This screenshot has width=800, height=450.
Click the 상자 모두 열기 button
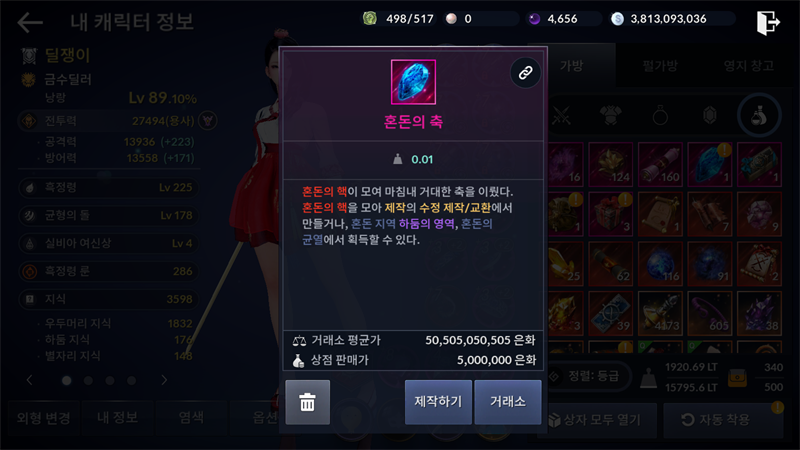pos(595,419)
